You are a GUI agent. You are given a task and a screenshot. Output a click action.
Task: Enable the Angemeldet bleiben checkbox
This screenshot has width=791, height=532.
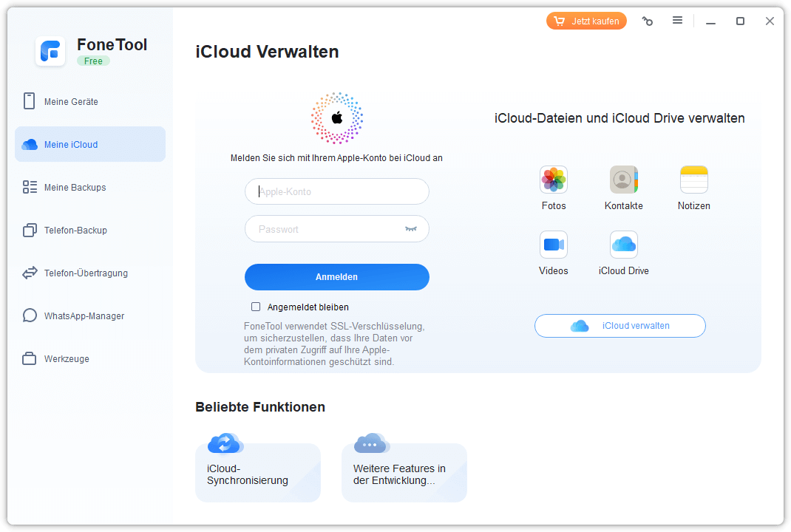tap(256, 307)
